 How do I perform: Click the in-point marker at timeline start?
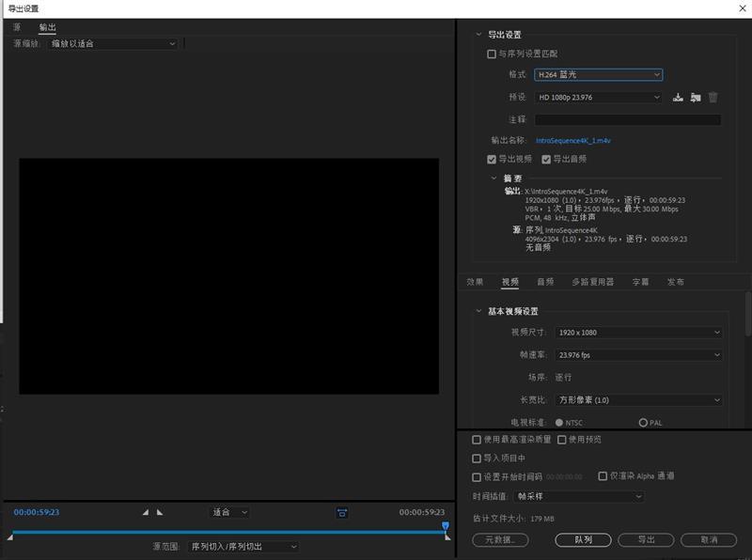[10, 537]
